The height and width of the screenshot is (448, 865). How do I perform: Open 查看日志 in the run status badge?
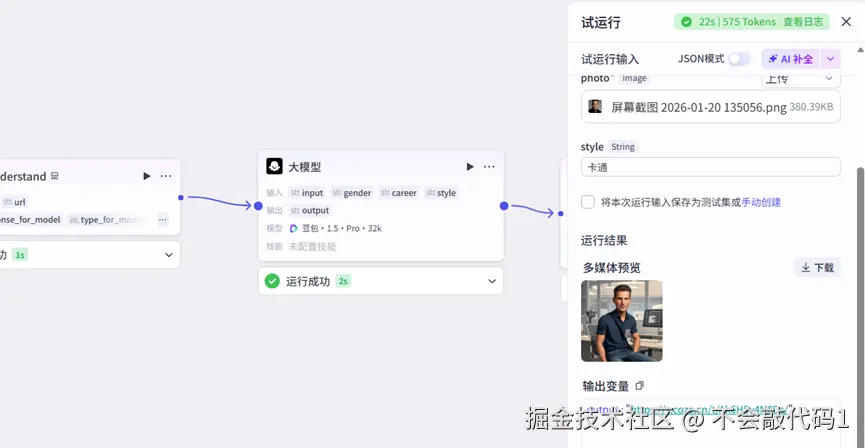(803, 22)
